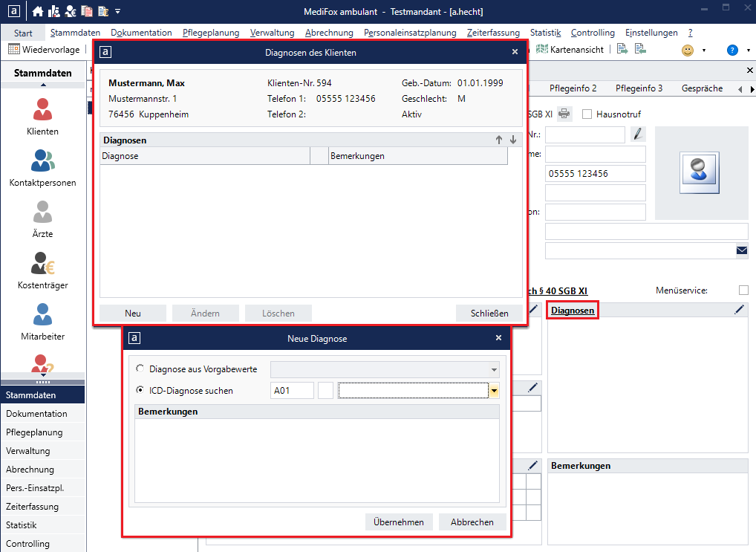This screenshot has height=552, width=756.
Task: Open Kontaktpersonen from the sidebar
Action: pyautogui.click(x=42, y=167)
